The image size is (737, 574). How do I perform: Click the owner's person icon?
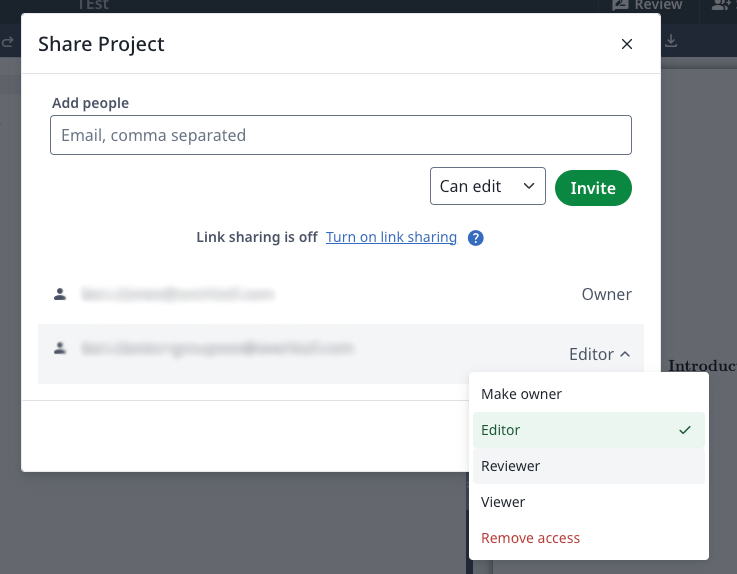click(x=60, y=294)
